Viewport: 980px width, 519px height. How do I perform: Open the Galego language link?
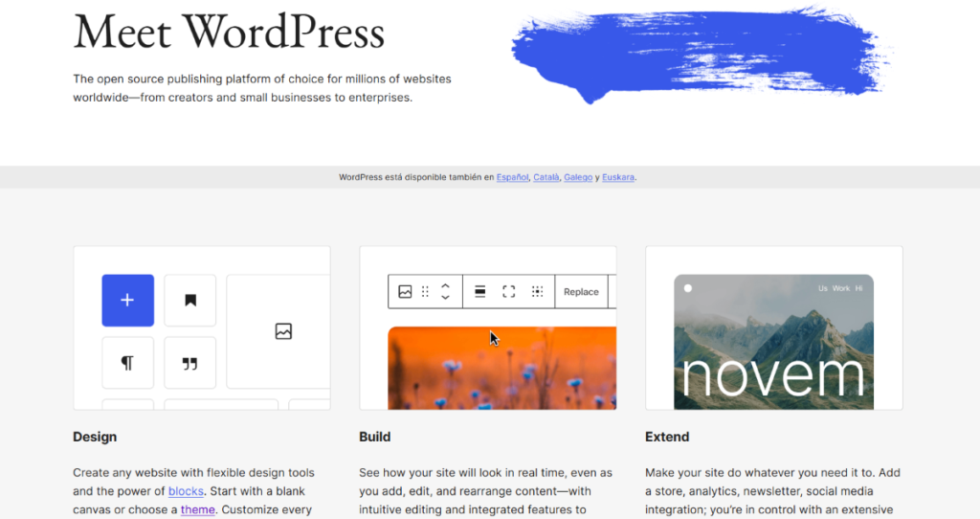tap(578, 177)
